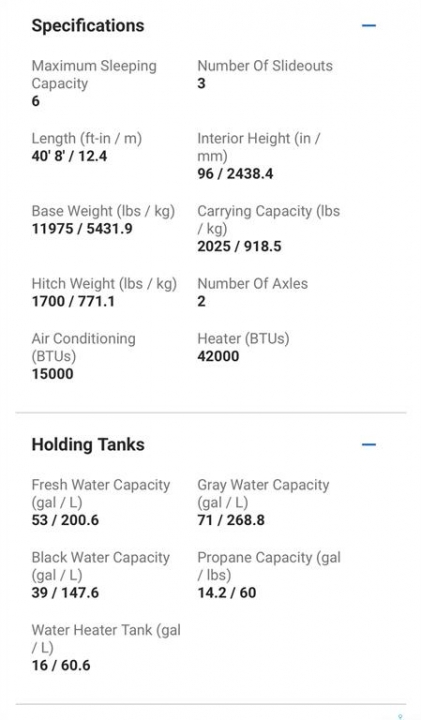Select base weight value 11975 / 5431.9
This screenshot has height=720, width=421.
82,229
